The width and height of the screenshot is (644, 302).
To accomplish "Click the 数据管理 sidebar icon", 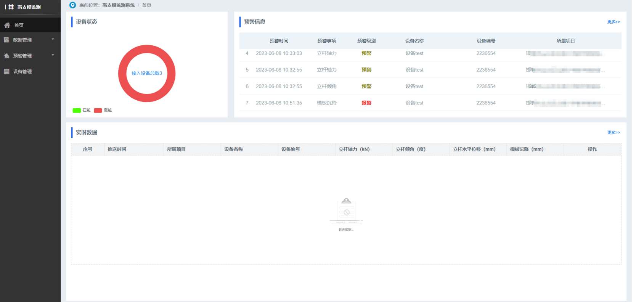I will (x=6, y=40).
